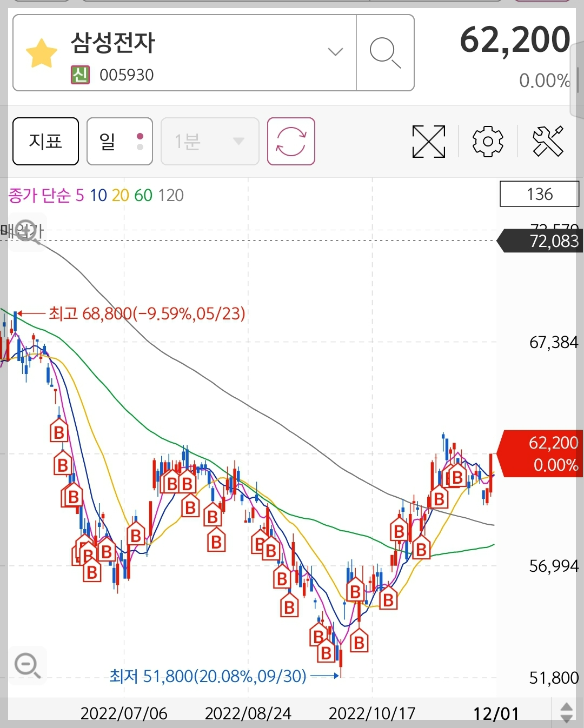Expand the 삼성전자 stock selector dropdown

(x=335, y=52)
